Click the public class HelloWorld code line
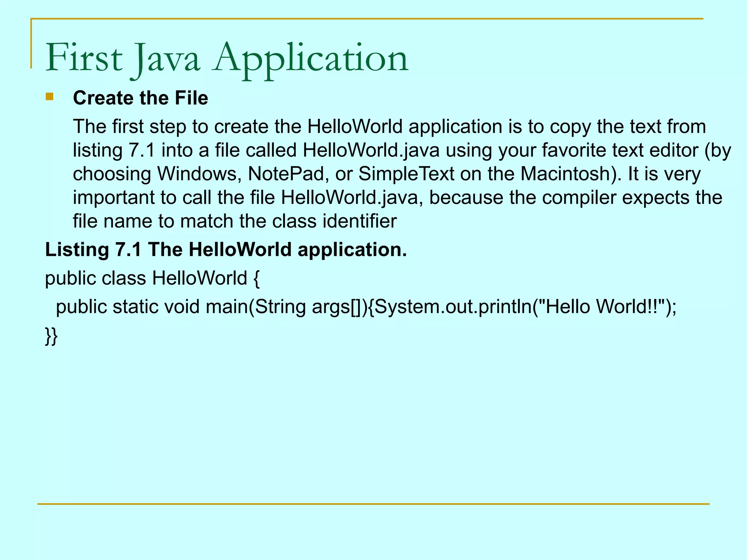 coord(152,278)
